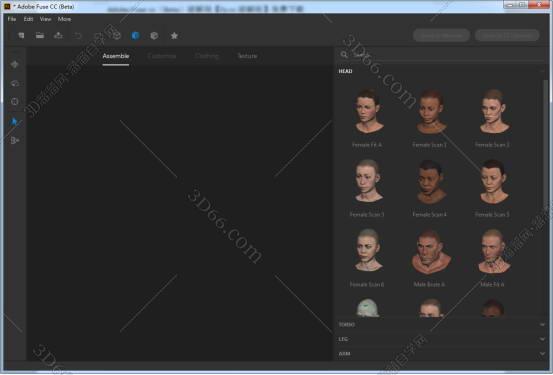The width and height of the screenshot is (553, 375).
Task: Switch to the Texture tab
Action: point(248,56)
